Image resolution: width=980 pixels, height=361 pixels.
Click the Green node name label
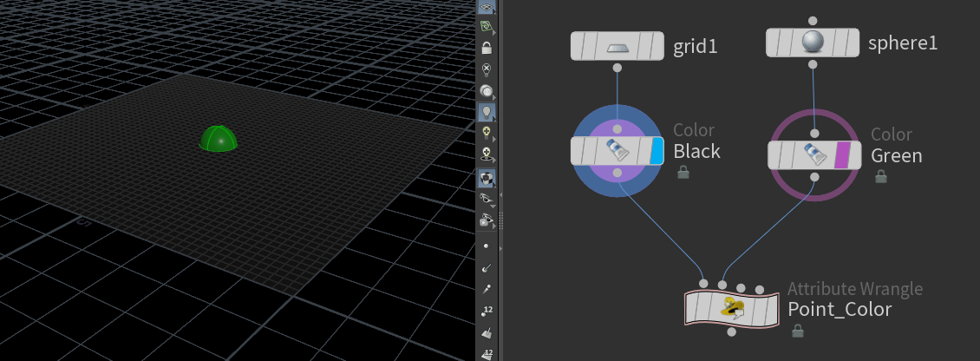click(x=896, y=155)
